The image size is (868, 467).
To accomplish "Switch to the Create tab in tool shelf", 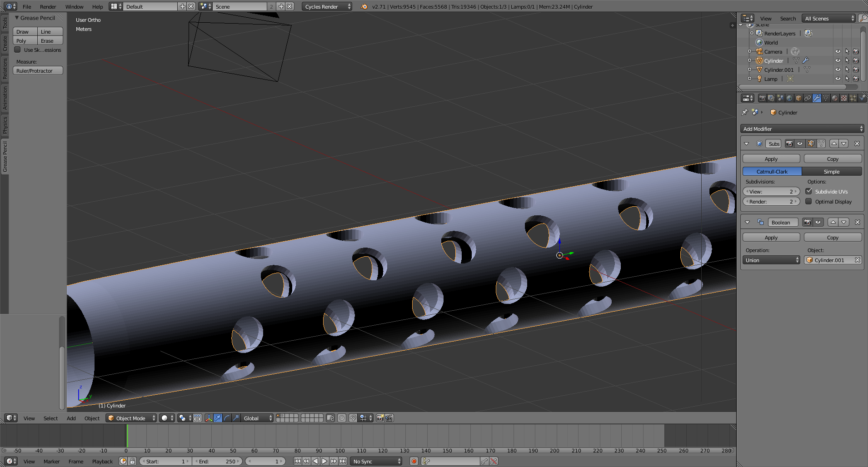I will [x=5, y=44].
